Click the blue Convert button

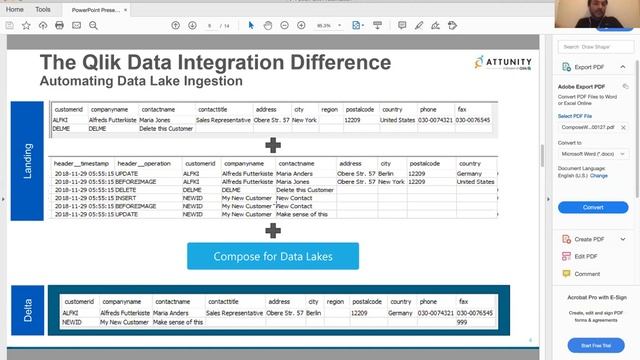click(593, 207)
